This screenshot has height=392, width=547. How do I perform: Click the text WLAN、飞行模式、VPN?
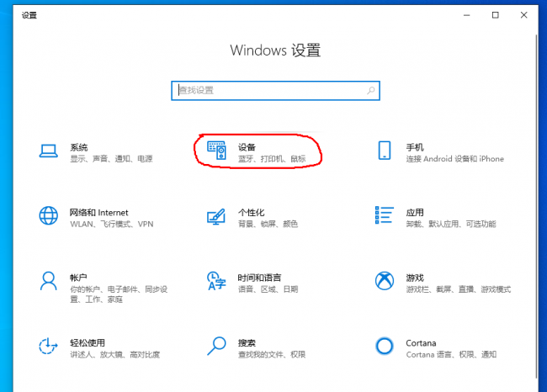(x=112, y=224)
